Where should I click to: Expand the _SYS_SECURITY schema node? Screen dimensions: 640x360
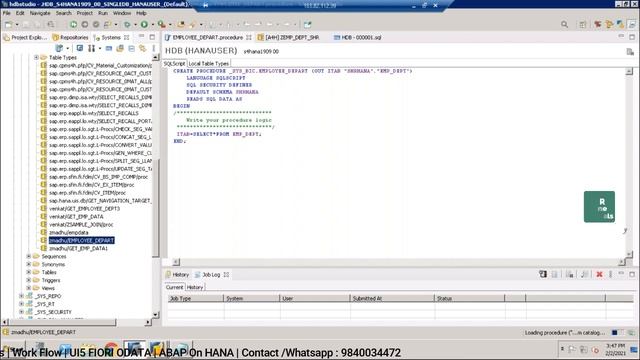pyautogui.click(x=21, y=312)
